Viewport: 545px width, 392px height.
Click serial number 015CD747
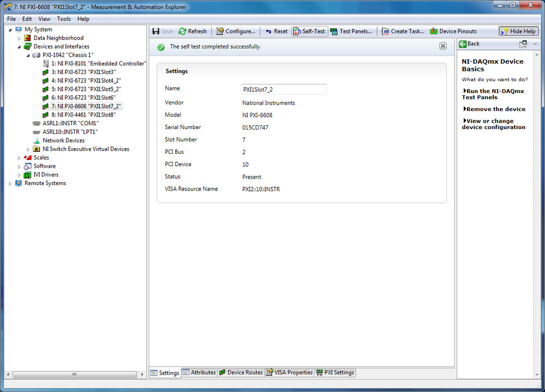coord(255,127)
